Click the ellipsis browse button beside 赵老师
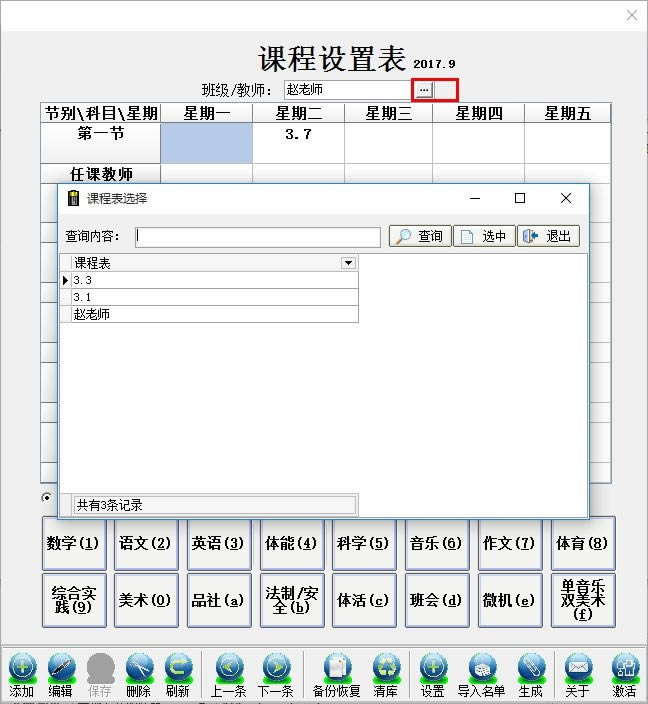The width and height of the screenshot is (648, 704). point(423,90)
